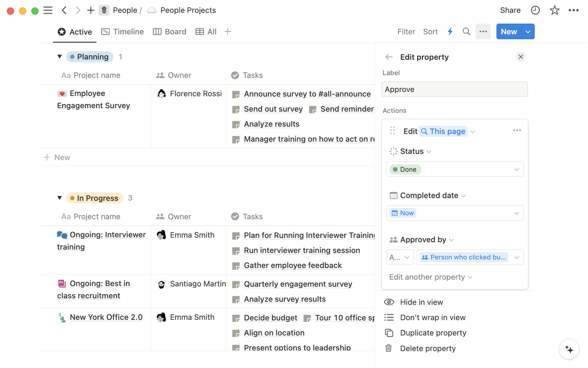Screen dimensions: 588x368
Task: Select the Done status color swatch
Action: [396, 169]
